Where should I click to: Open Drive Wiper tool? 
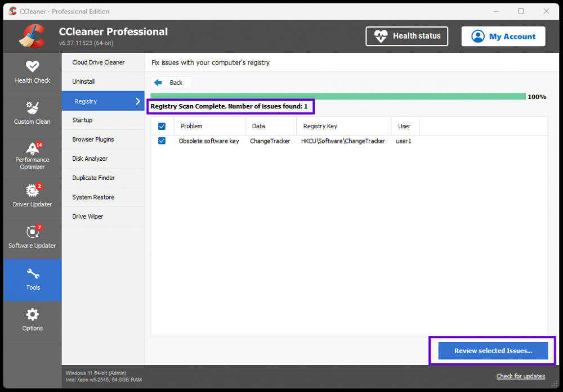103,217
